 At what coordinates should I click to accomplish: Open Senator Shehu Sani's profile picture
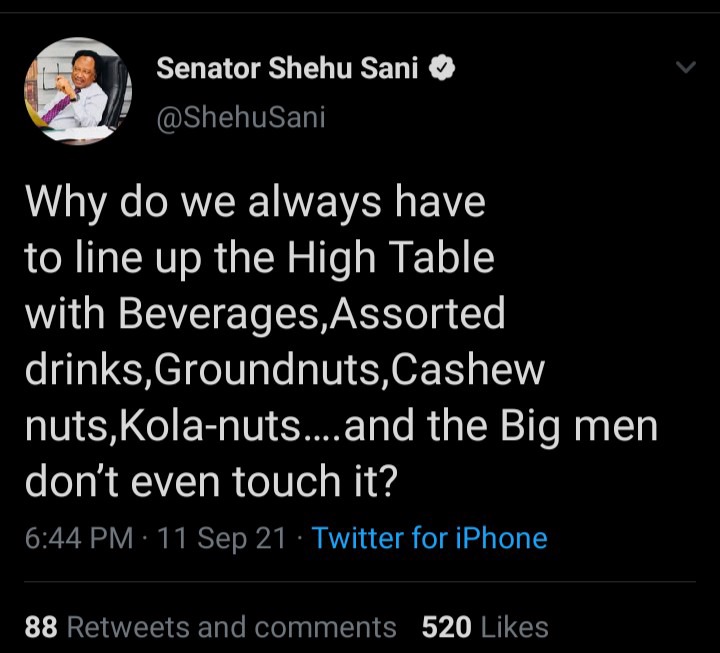click(x=77, y=92)
